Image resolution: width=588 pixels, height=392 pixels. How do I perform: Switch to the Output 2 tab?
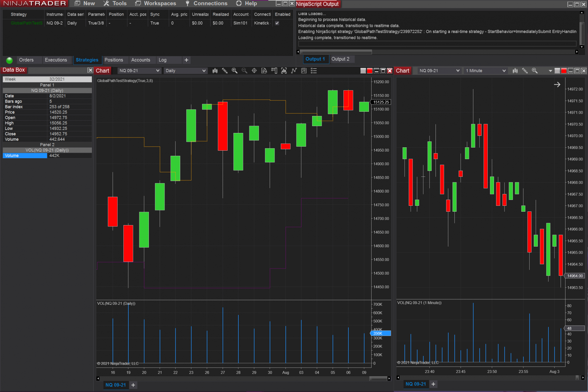point(340,59)
